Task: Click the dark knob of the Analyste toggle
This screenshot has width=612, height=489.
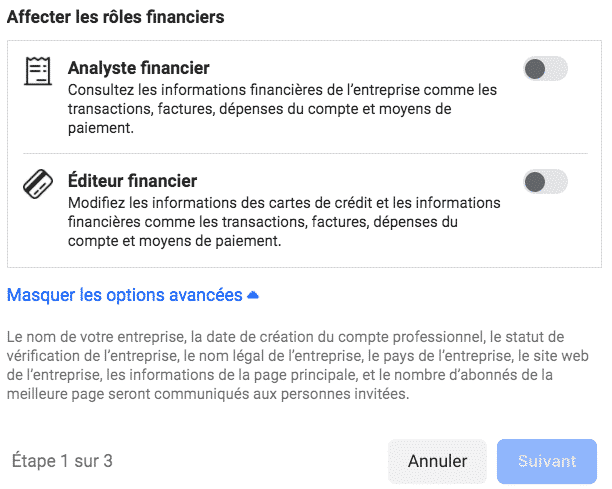Action: pyautogui.click(x=535, y=69)
